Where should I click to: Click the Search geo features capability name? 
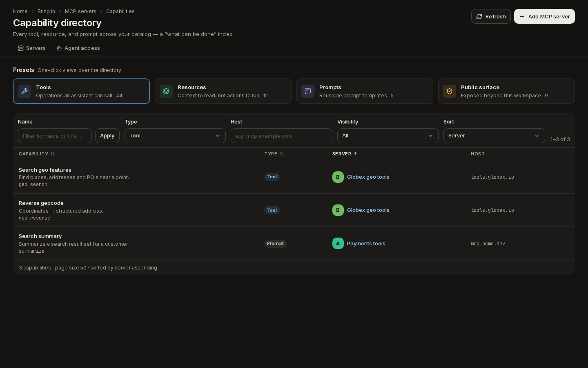click(45, 170)
